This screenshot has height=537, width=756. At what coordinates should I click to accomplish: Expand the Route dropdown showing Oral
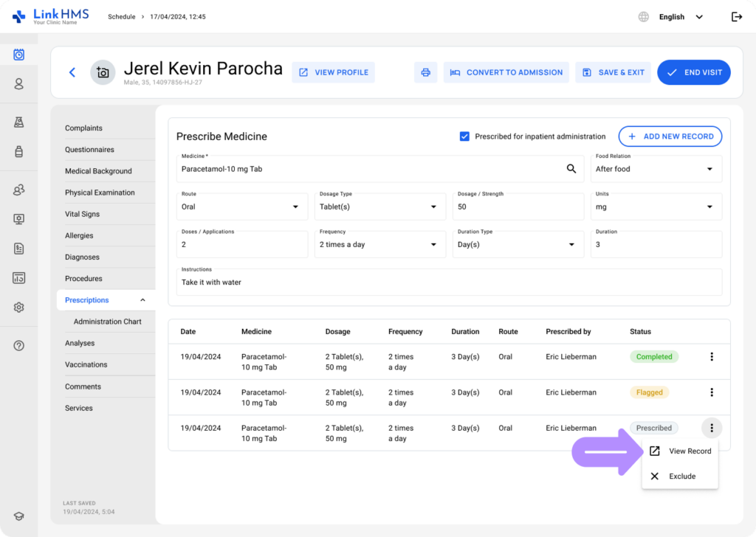(x=242, y=207)
